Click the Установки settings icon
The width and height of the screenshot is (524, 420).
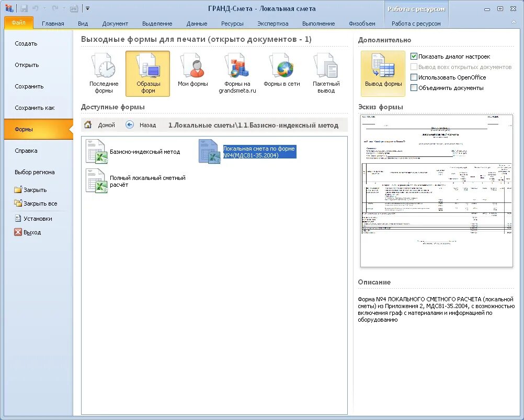[18, 219]
